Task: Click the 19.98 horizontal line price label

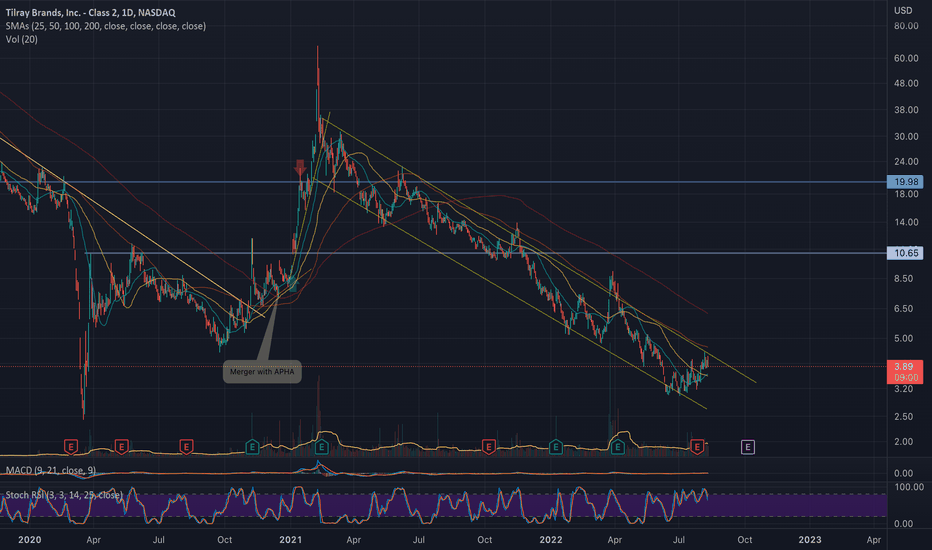Action: (905, 182)
